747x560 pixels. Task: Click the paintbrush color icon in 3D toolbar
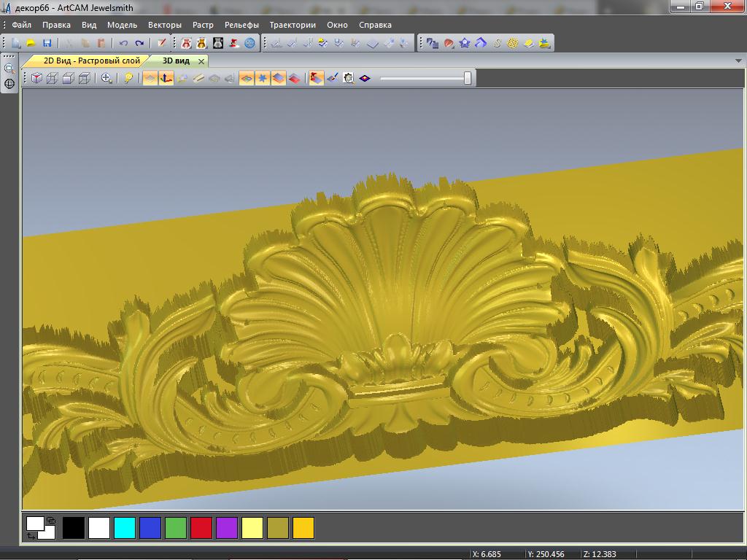[333, 78]
